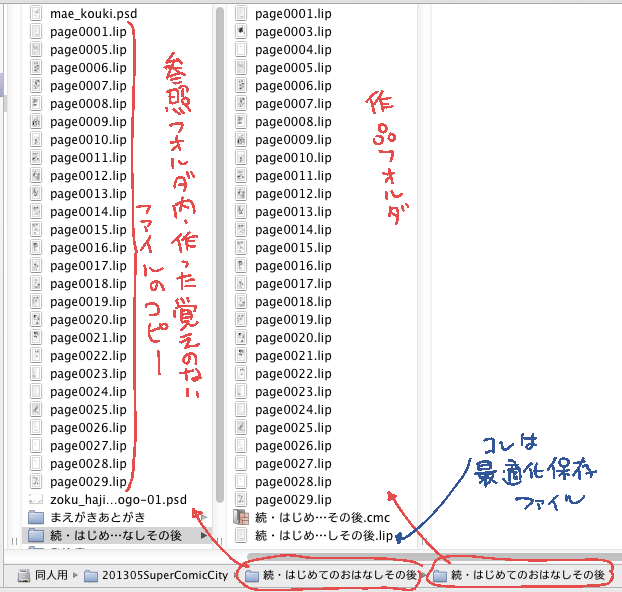Click page0001.lip icon in the right column

click(240, 13)
